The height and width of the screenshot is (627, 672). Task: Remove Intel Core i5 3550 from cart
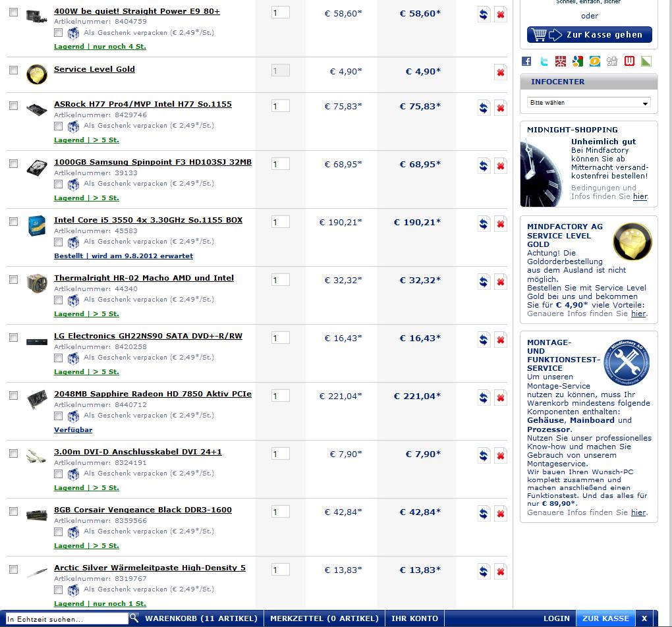(x=500, y=223)
